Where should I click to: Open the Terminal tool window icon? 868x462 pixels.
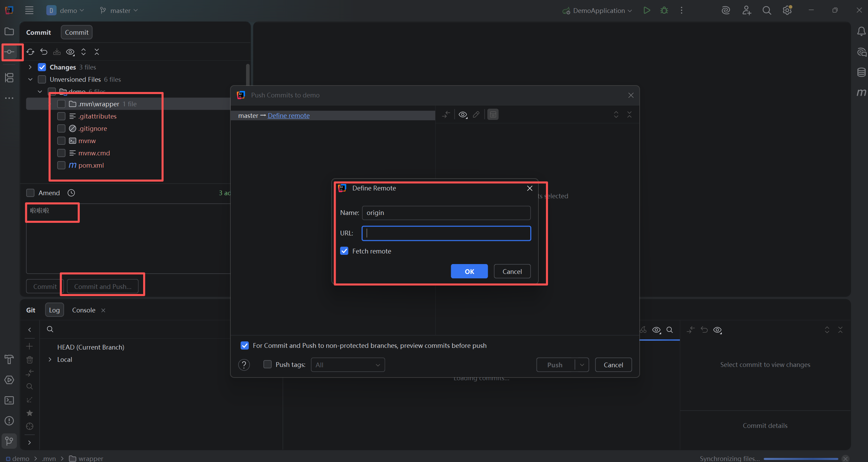pos(9,400)
